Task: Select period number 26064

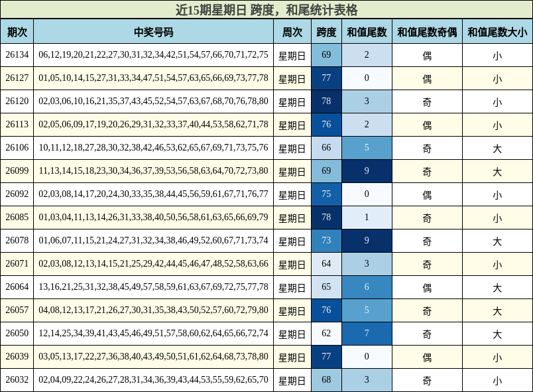Action: (x=17, y=287)
